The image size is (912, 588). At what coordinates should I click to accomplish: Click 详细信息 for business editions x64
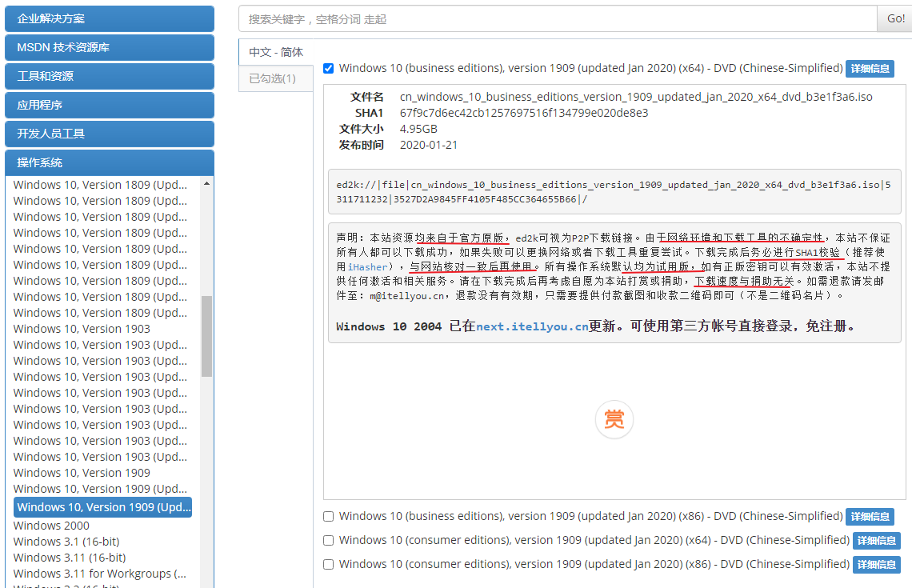(x=870, y=69)
